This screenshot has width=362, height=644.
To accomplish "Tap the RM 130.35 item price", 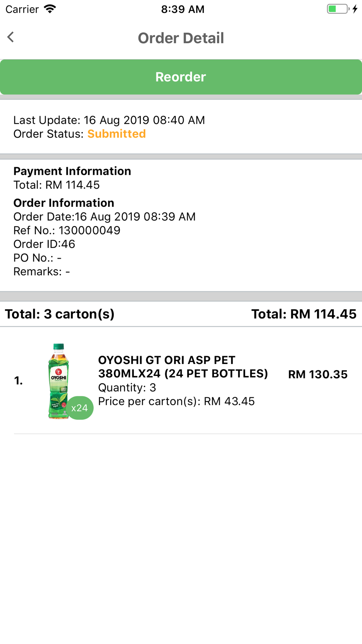I will click(x=318, y=375).
